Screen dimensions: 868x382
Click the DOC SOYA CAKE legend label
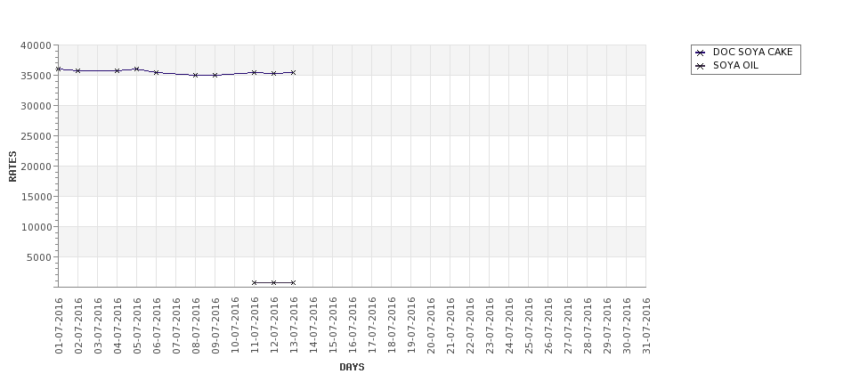(753, 52)
